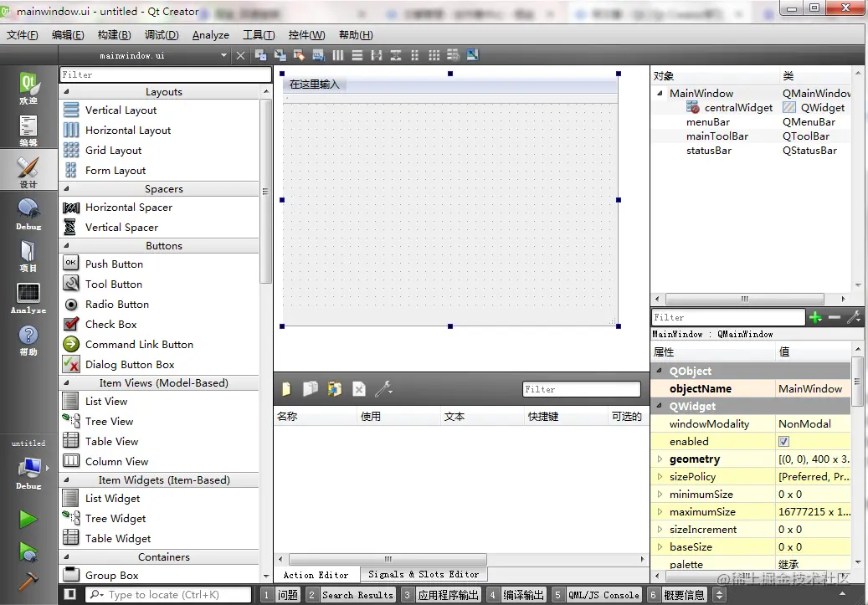This screenshot has height=605, width=868.
Task: Select Edit Tab Order toolbar icon
Action: pyautogui.click(x=318, y=54)
